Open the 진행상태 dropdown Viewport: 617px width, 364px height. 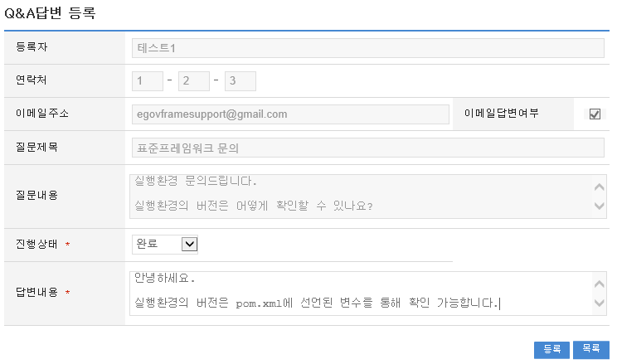point(165,244)
